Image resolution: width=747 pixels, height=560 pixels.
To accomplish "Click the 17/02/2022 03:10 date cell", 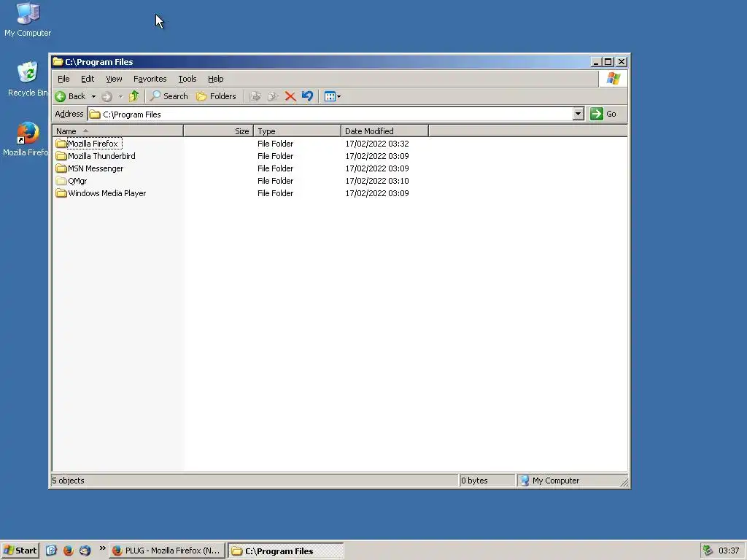I will [x=377, y=181].
